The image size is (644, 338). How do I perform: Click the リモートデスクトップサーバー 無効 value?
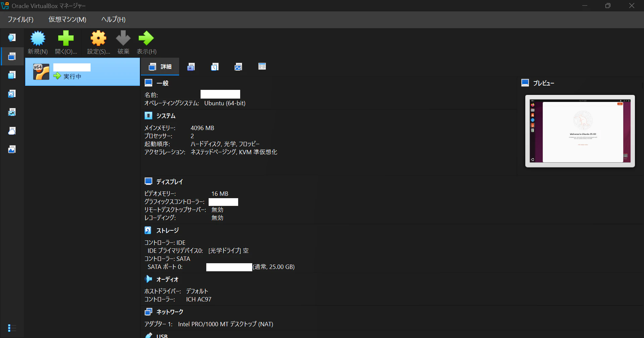[217, 210]
